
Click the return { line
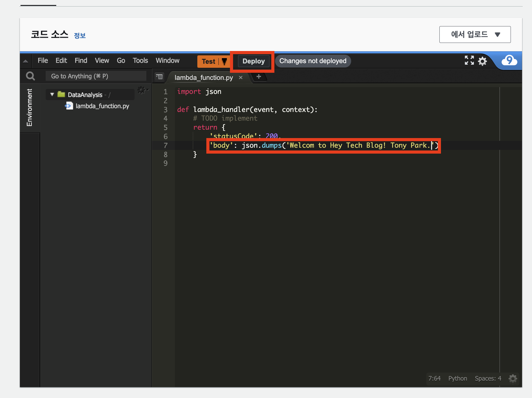(209, 127)
